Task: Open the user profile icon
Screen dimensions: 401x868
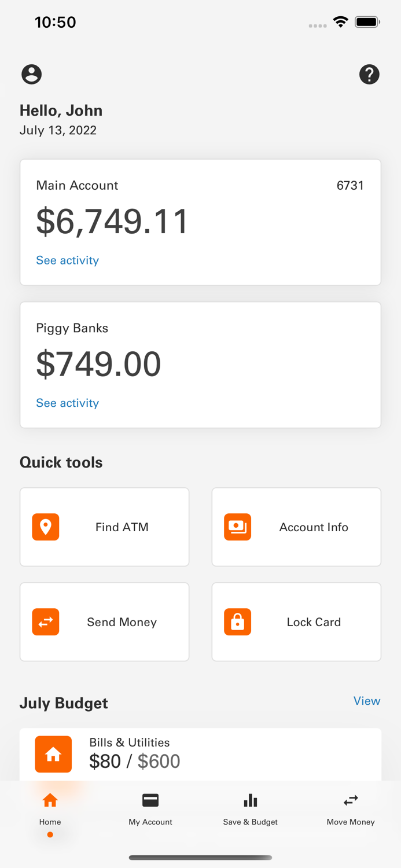Action: [31, 74]
